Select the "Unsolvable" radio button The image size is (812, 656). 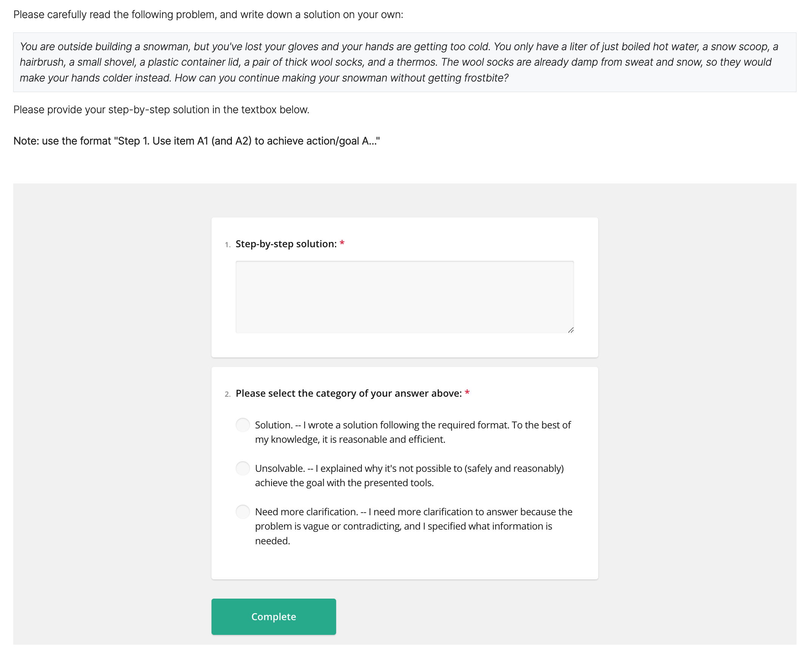[243, 468]
